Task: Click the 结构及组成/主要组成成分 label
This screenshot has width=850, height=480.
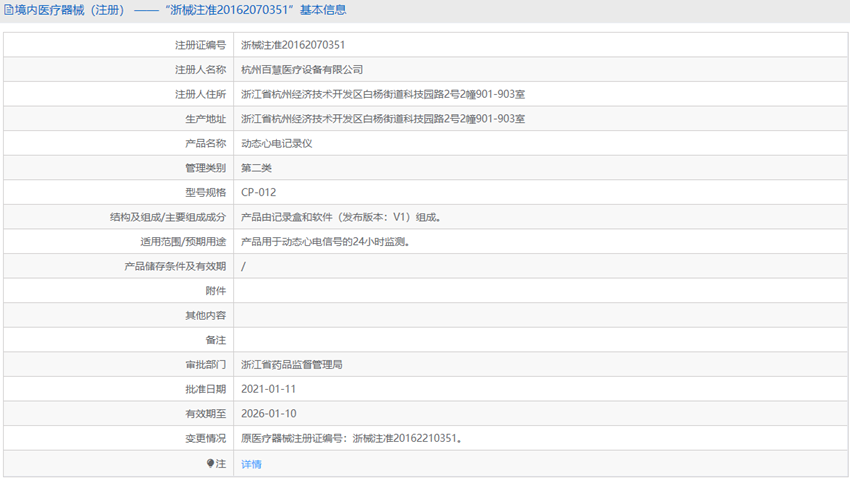Action: click(168, 217)
